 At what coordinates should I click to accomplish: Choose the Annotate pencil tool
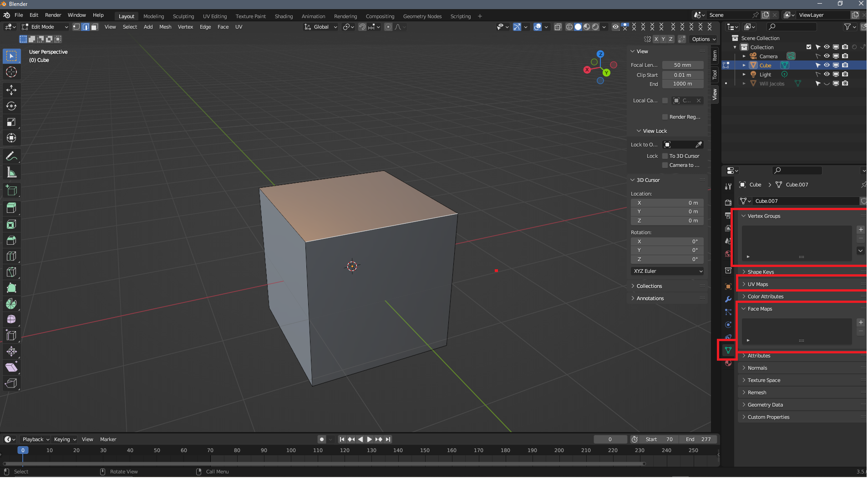[x=11, y=156]
